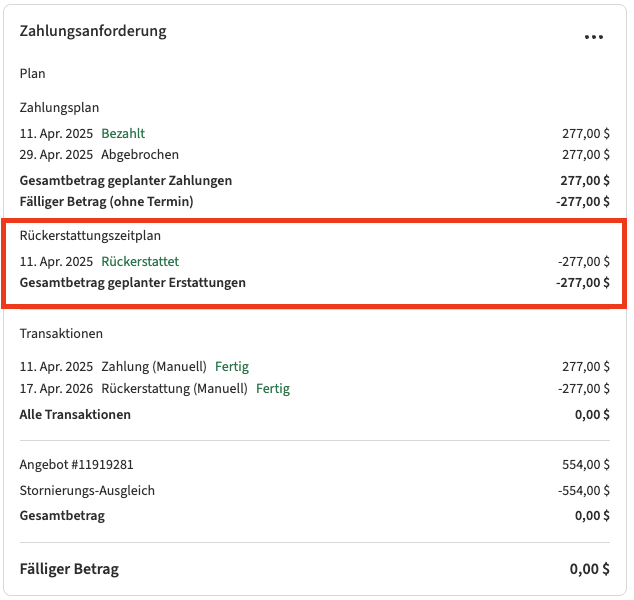Open the three-dot more options menu
Viewport: 634px width, 600px height.
pos(594,37)
